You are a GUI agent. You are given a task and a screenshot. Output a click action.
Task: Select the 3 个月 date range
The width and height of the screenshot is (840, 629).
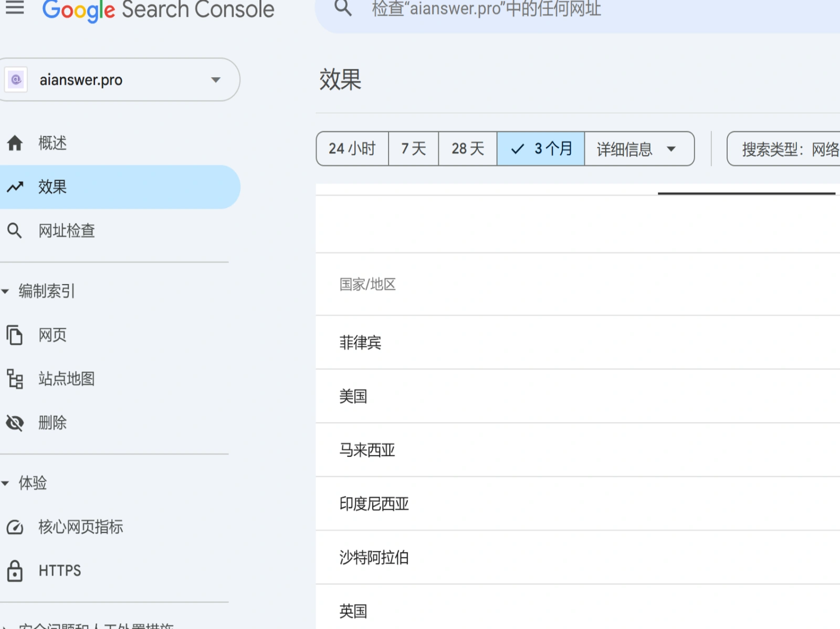coord(540,149)
